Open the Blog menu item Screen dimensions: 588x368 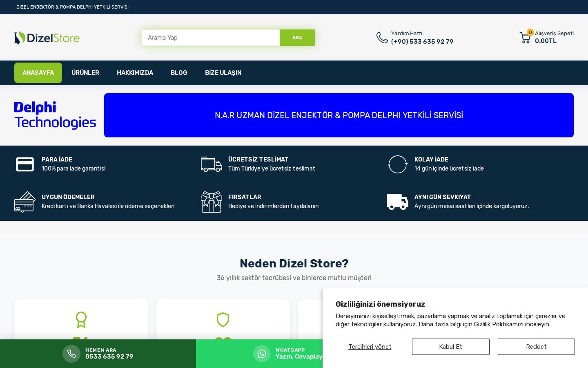pyautogui.click(x=179, y=73)
